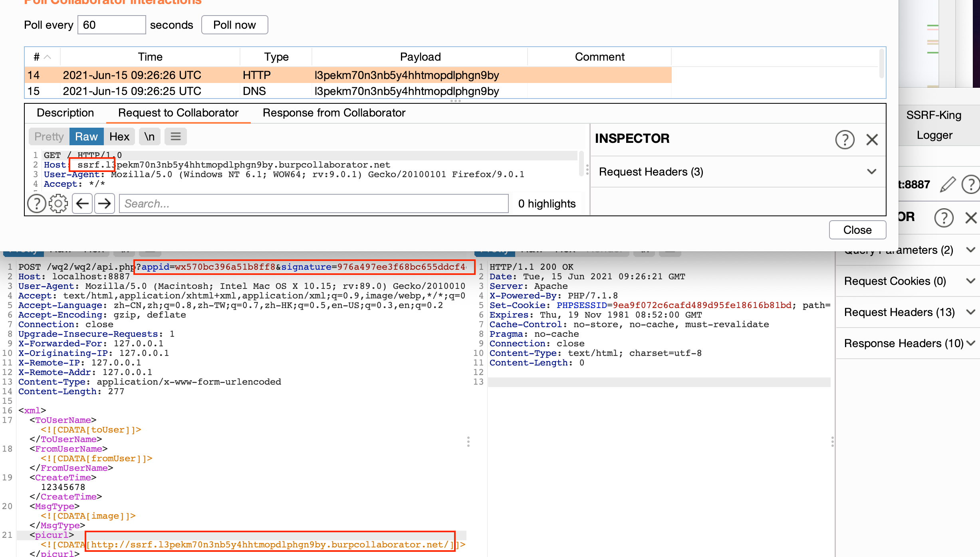Open help icon in background Inspector panel
Viewport: 980px width, 557px height.
click(944, 217)
